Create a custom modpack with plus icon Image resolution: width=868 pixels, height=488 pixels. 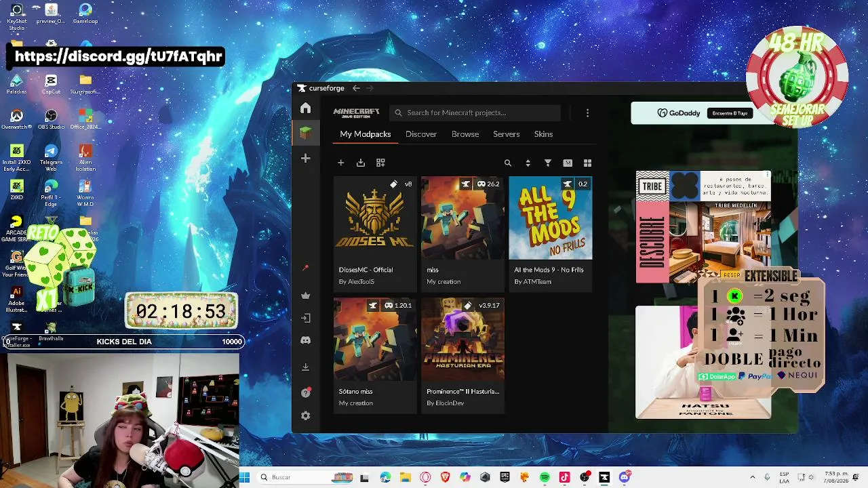pos(341,163)
